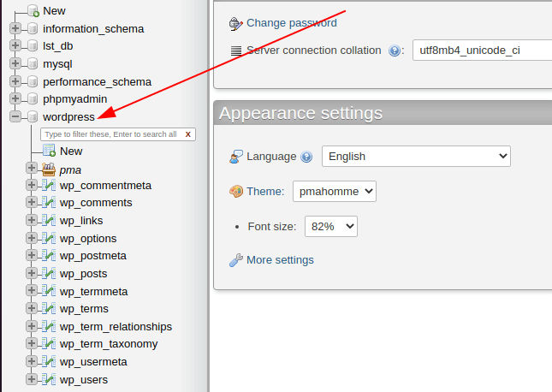
Task: Click the phpmyadmin database icon
Action: click(x=33, y=98)
